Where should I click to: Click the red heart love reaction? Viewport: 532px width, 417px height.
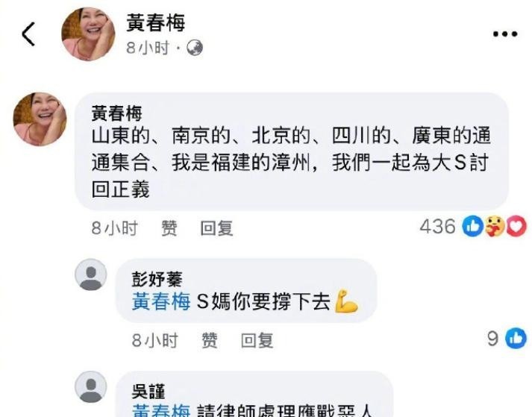[x=516, y=226]
